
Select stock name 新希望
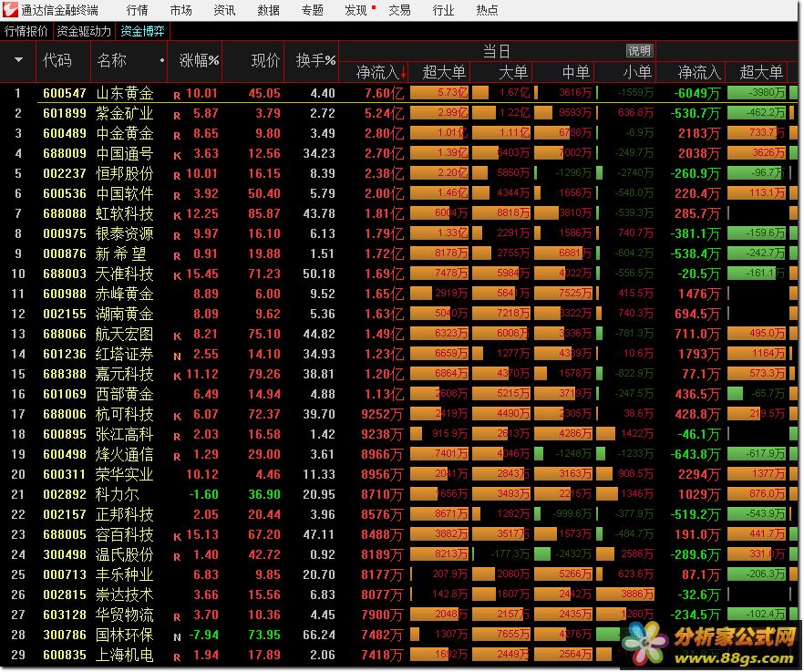click(121, 253)
